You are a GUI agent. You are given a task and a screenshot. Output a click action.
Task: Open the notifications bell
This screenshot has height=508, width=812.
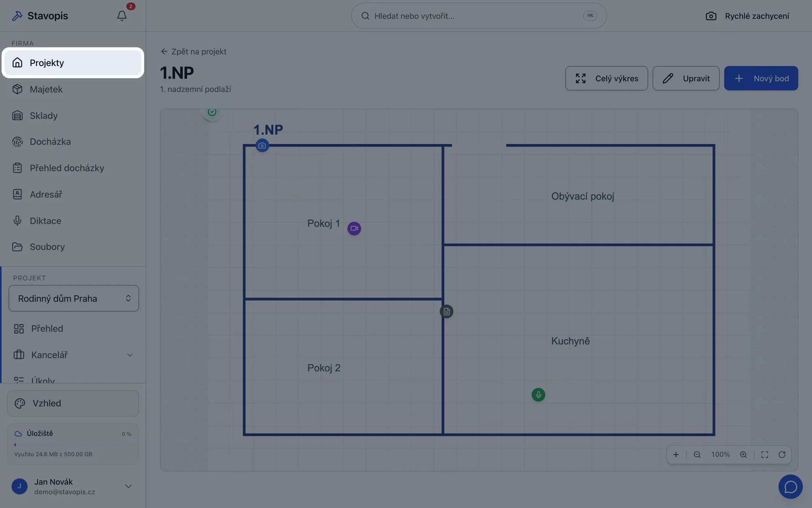tap(122, 16)
